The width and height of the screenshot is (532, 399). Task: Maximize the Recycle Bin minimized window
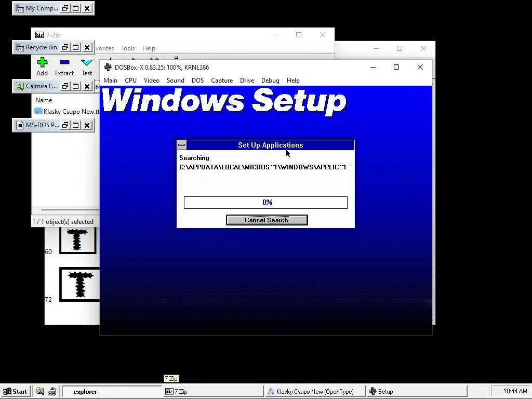(76, 47)
